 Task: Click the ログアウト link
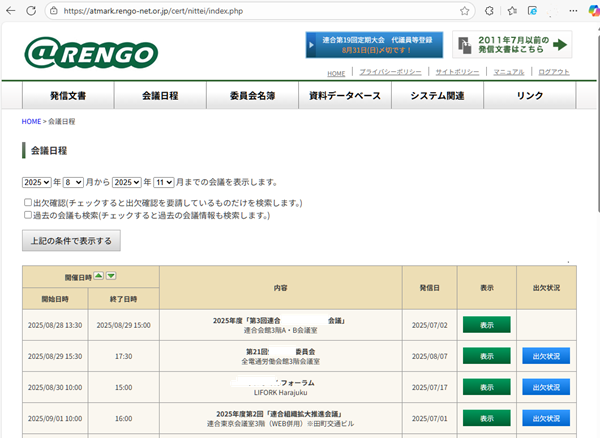click(x=554, y=72)
